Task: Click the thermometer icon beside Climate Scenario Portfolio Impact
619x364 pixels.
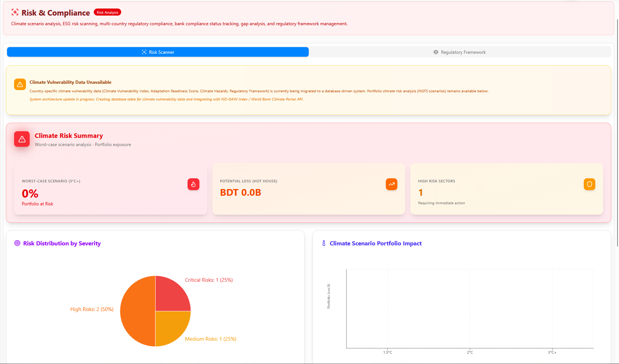Action: click(324, 243)
